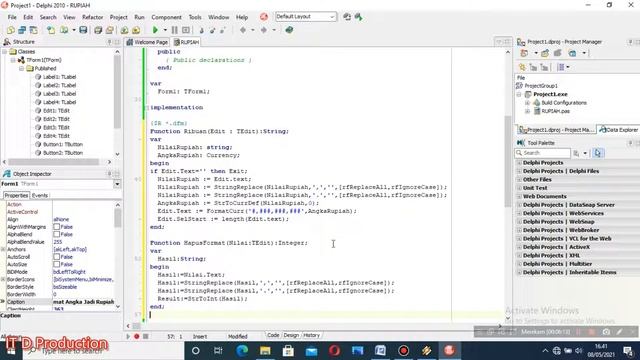Open Microsoft Edge from the taskbar
The width and height of the screenshot is (640, 360).
[x=242, y=351]
